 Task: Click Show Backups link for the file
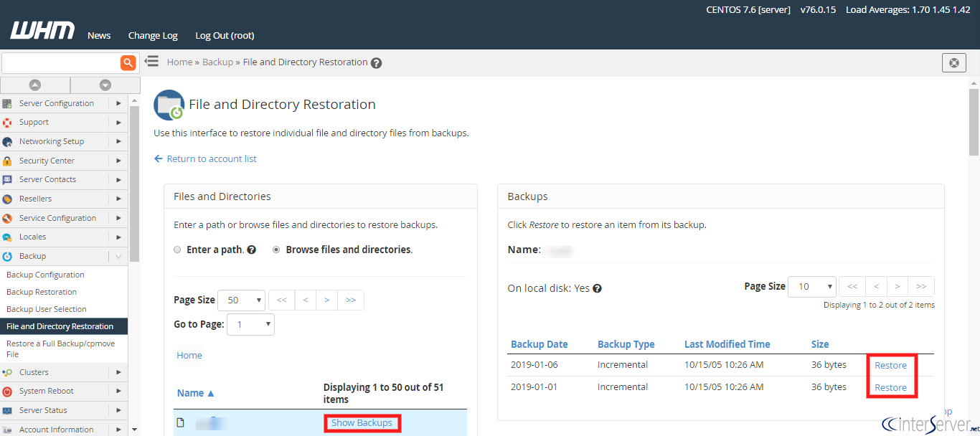tap(362, 423)
